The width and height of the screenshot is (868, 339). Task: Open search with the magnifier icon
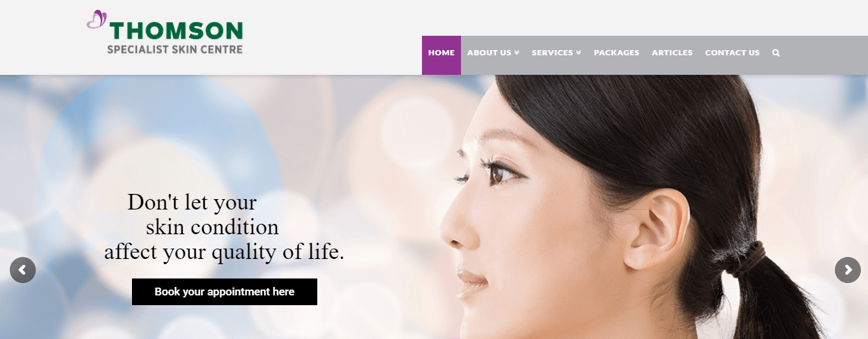tap(776, 53)
